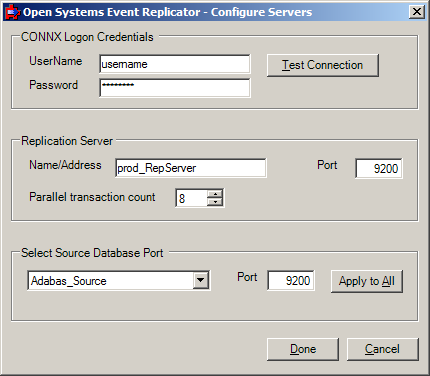Click the Parallel transaction count label
The width and height of the screenshot is (430, 376).
[92, 197]
